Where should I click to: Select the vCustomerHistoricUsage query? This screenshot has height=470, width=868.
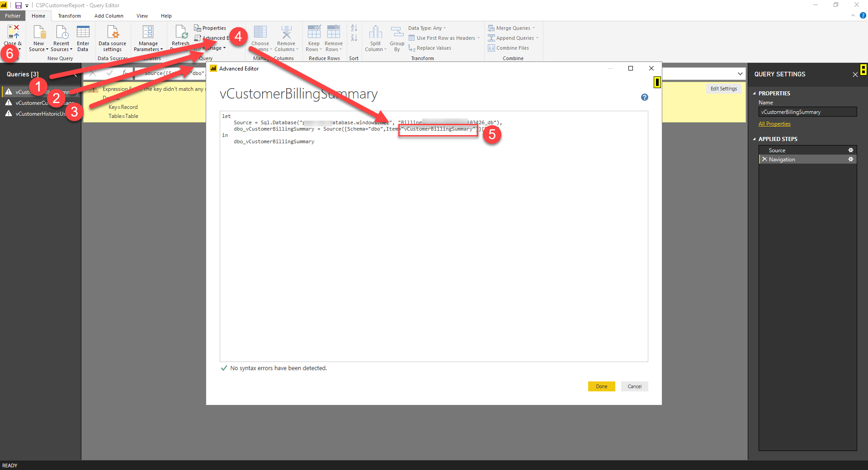point(40,114)
